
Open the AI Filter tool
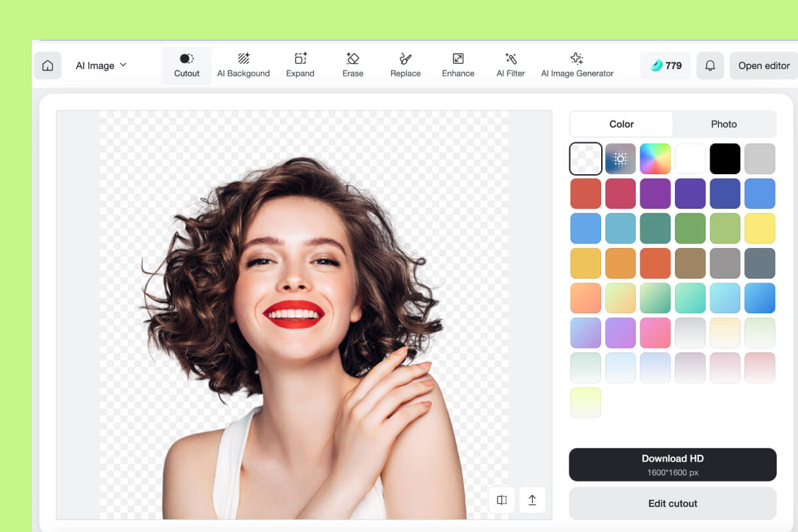pos(511,66)
